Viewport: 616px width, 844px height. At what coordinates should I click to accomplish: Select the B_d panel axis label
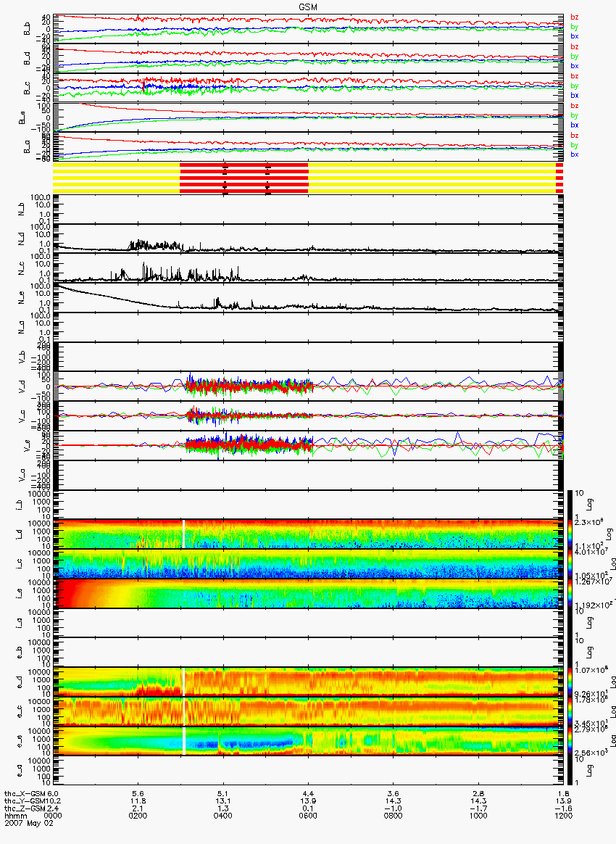coord(27,59)
